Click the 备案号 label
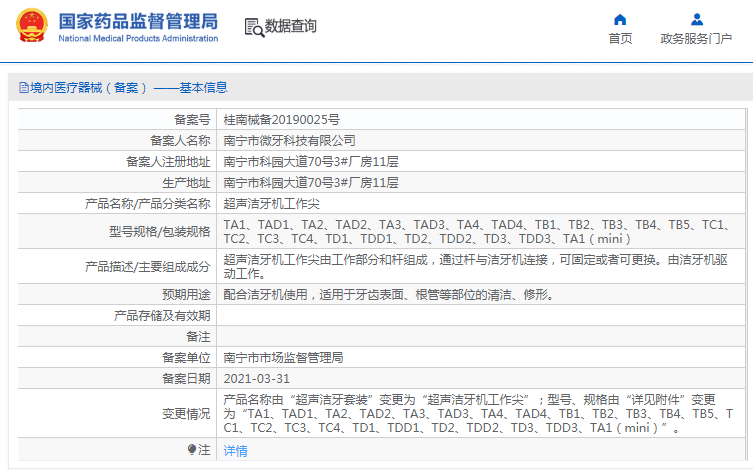This screenshot has width=753, height=470. 192,120
